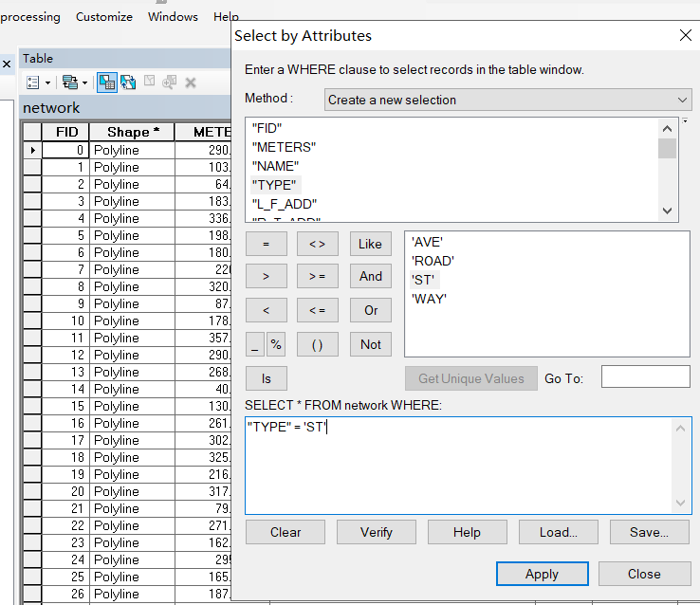Open Related Tables dropdown arrow
Image resolution: width=700 pixels, height=605 pixels.
(84, 83)
